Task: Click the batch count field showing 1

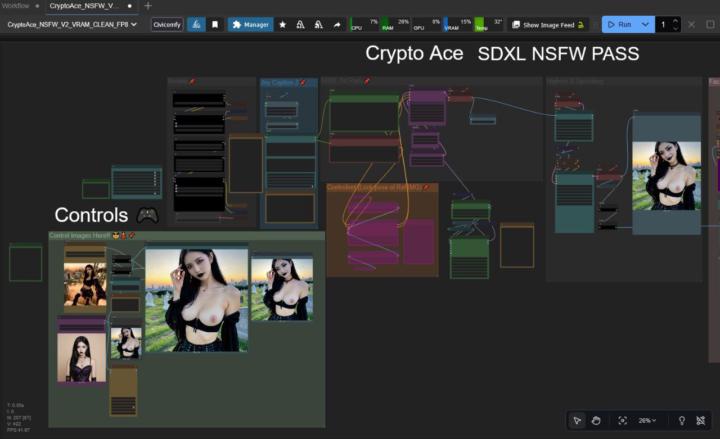Action: [x=663, y=24]
